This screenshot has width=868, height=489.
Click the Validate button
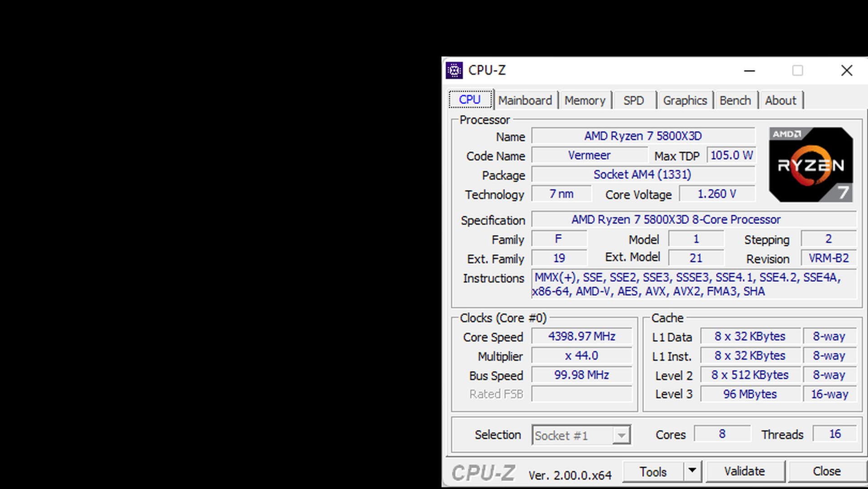click(x=745, y=471)
